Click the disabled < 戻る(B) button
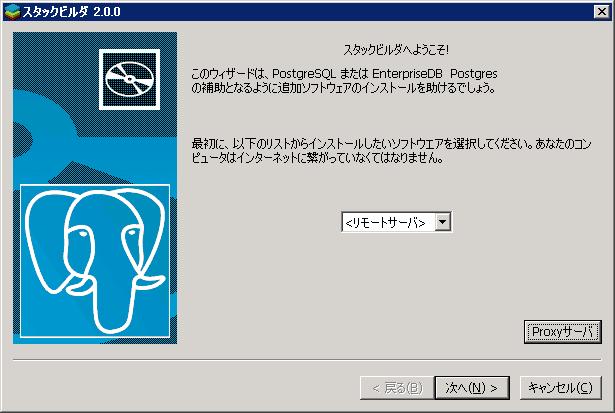This screenshot has width=615, height=413. point(397,388)
